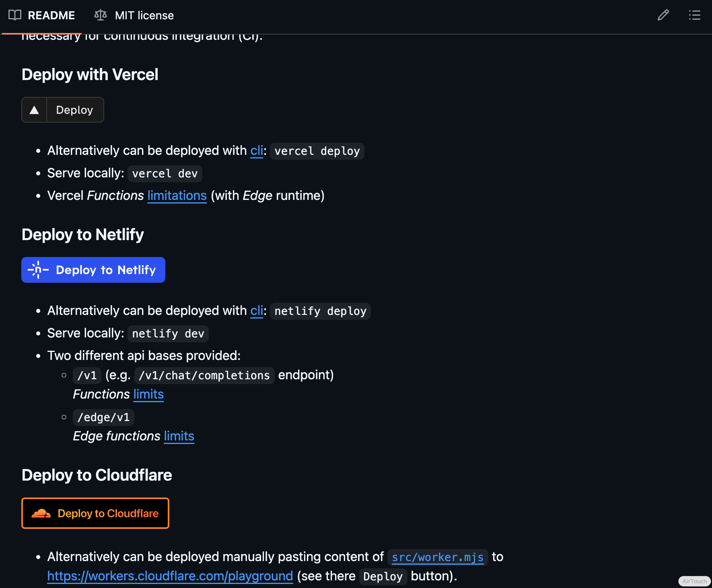This screenshot has height=588, width=712.
Task: Click the README book icon
Action: coord(15,15)
